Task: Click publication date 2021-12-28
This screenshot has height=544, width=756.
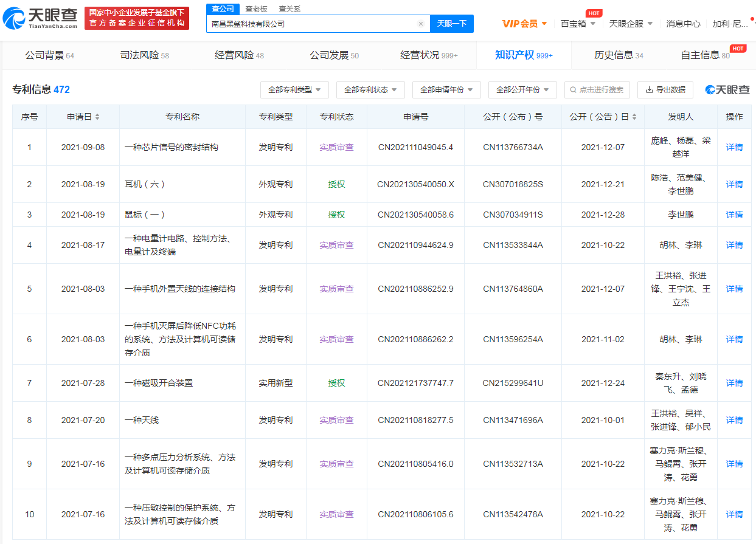Action: [603, 215]
